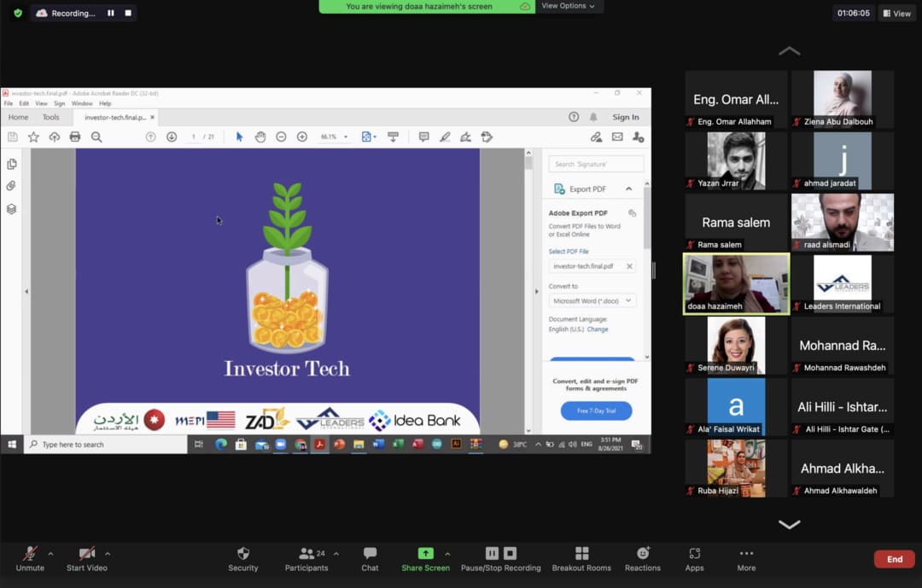This screenshot has width=922, height=588.
Task: Open the Window menu in Acrobat Reader
Action: 82,103
